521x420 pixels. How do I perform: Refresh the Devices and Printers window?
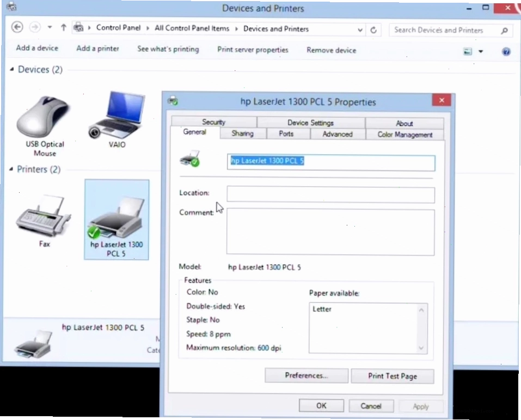click(373, 31)
